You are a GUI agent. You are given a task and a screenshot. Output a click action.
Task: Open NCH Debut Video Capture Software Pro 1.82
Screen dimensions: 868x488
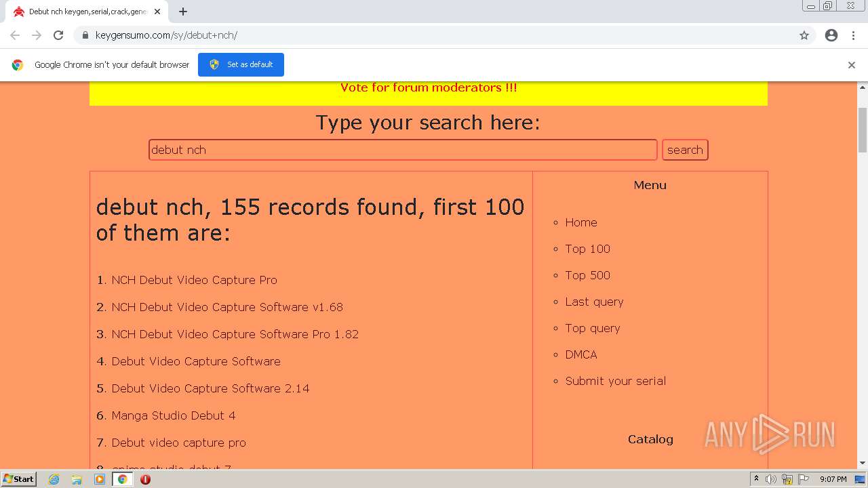(235, 334)
